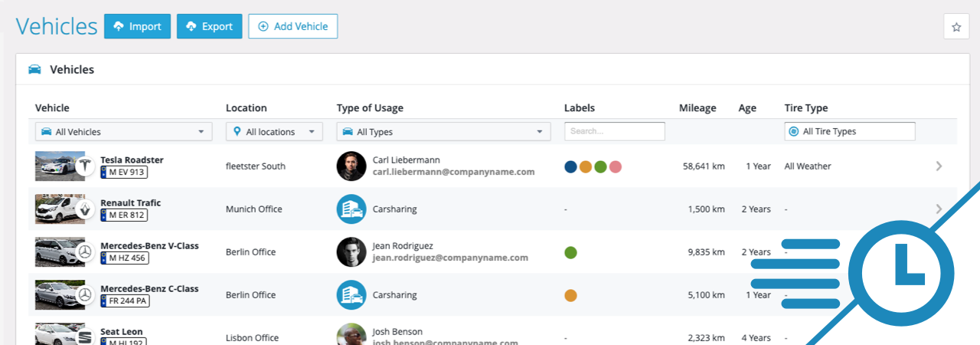Click the car icon in Vehicles panel header
The height and width of the screenshot is (345, 980).
point(34,70)
